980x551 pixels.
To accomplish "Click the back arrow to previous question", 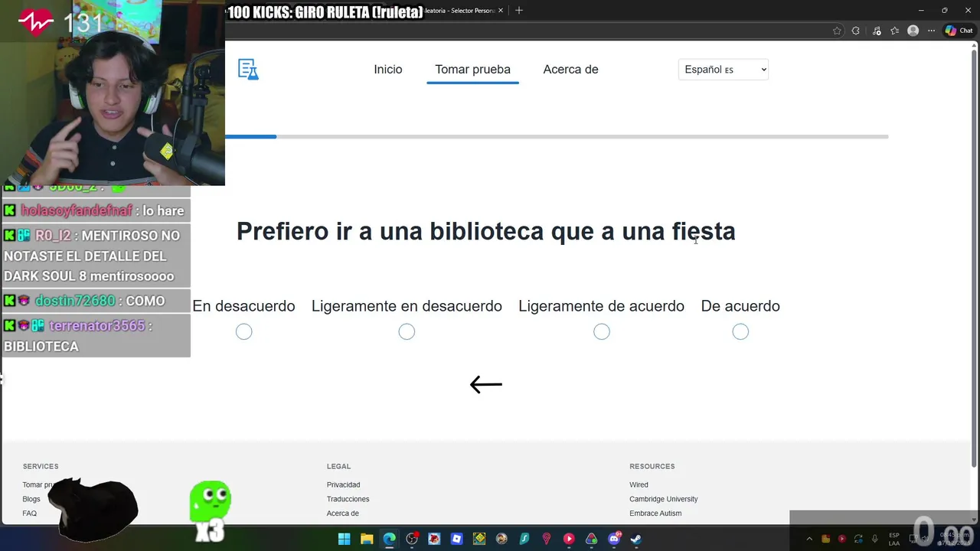I will [x=485, y=384].
